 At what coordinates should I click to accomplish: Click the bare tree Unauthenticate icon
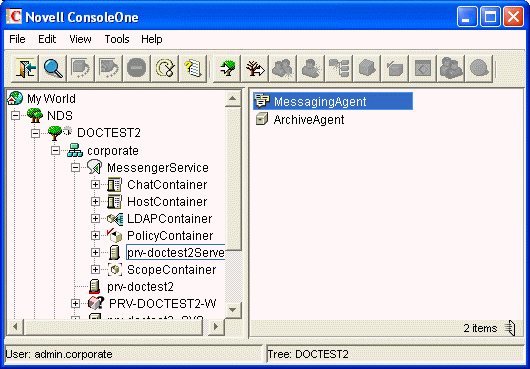(255, 69)
